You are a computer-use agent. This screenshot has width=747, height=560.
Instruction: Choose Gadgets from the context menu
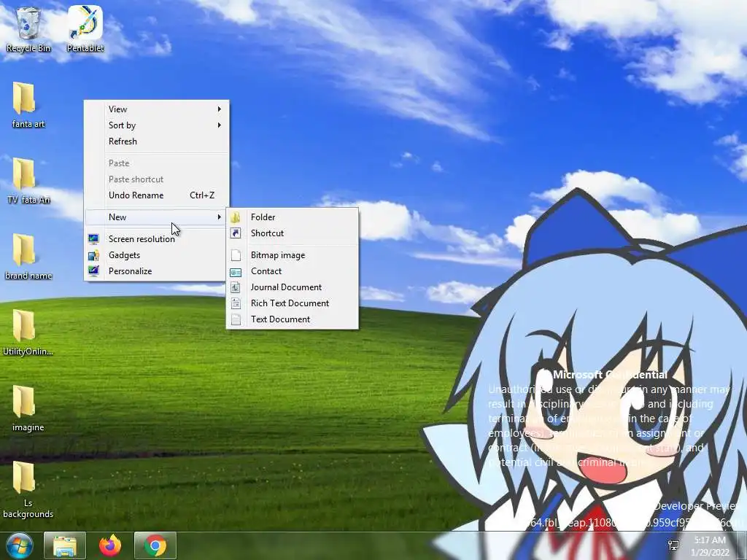tap(156, 255)
